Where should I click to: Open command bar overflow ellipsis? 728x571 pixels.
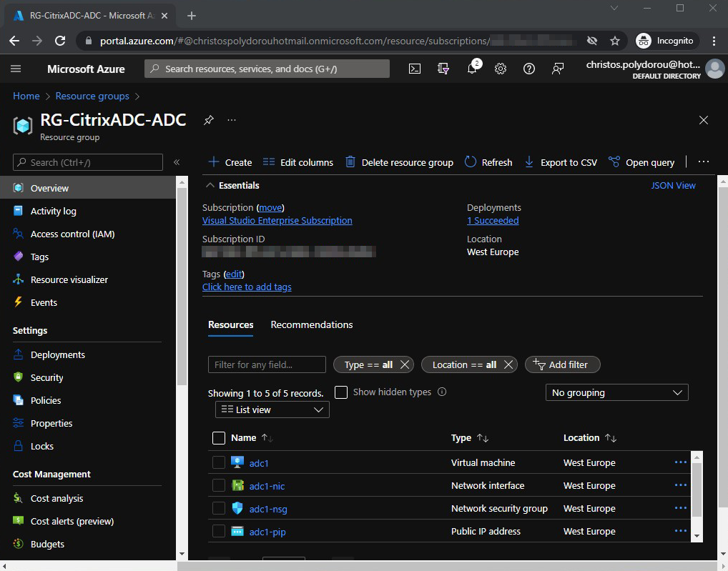tap(704, 162)
